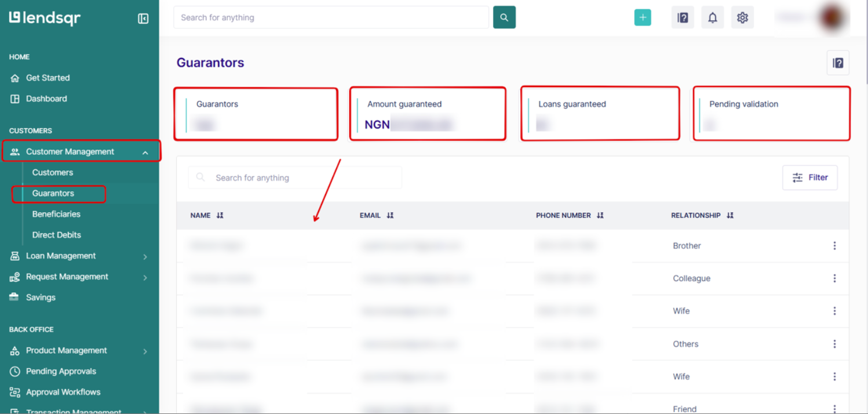The width and height of the screenshot is (868, 414).
Task: Open the notifications bell
Action: click(x=712, y=17)
